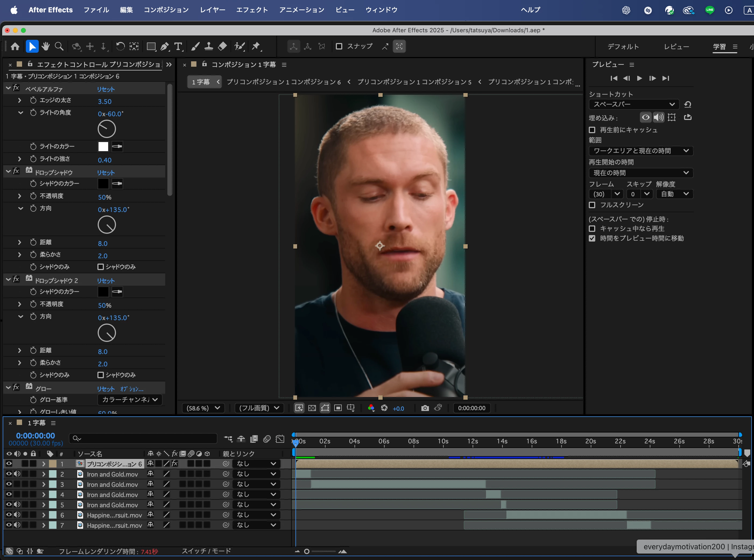
Task: Select the Hand tool
Action: 46,47
